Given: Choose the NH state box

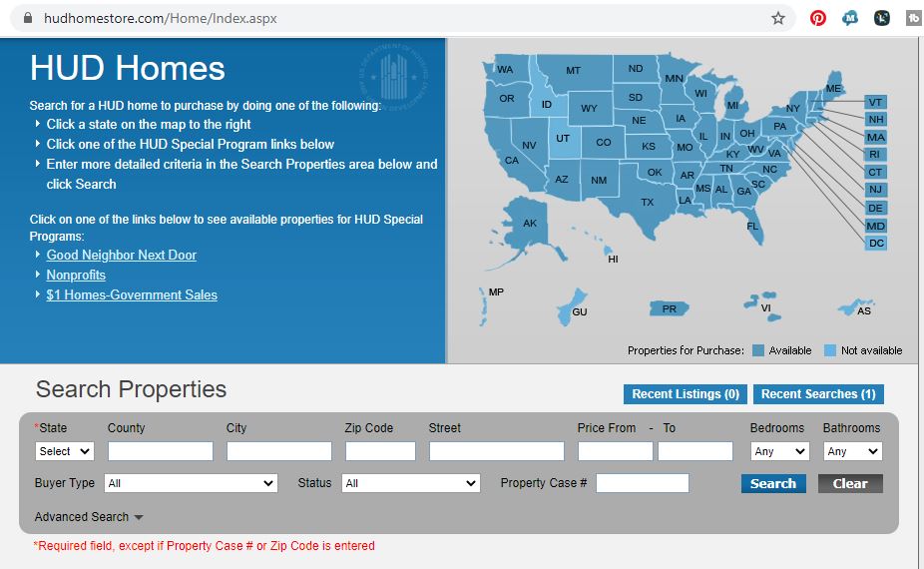Looking at the screenshot, I should (x=875, y=120).
